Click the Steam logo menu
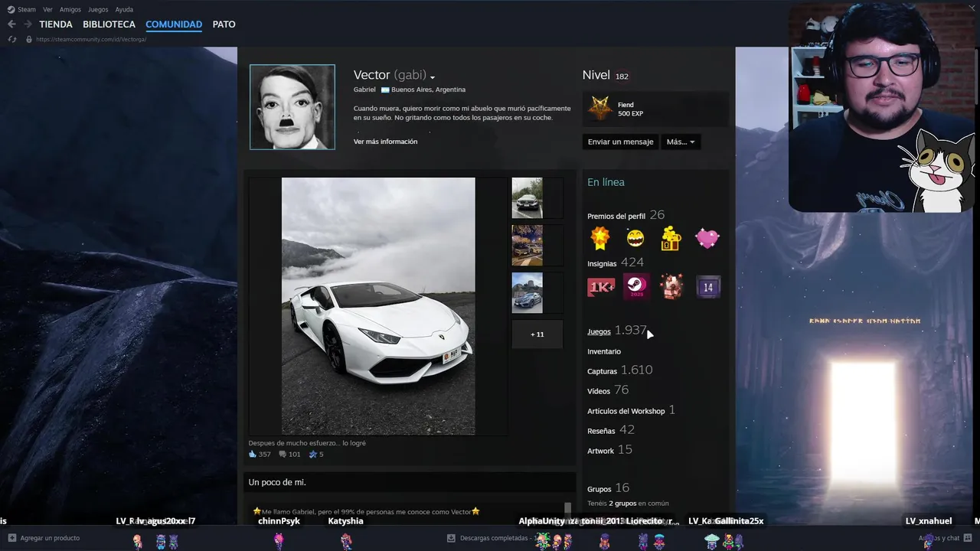This screenshot has height=551, width=980. pos(21,9)
